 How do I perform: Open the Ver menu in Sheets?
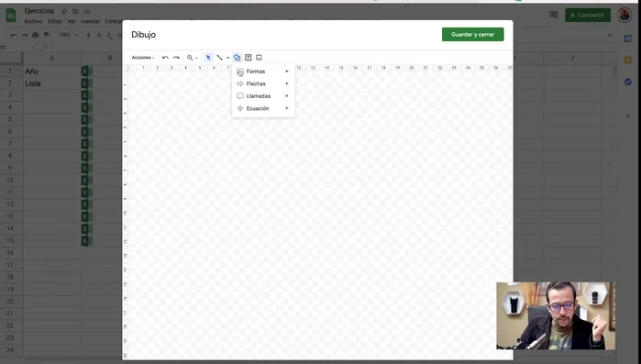[72, 21]
